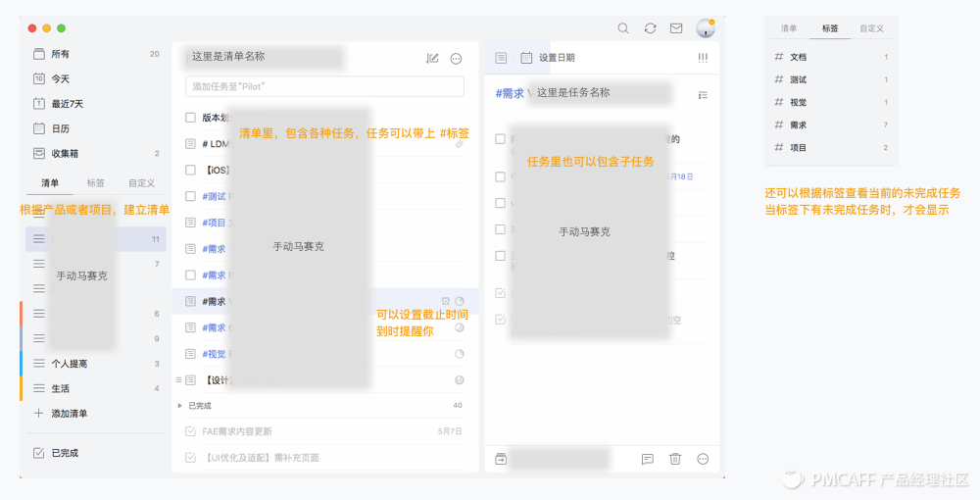Image resolution: width=980 pixels, height=500 pixels.
Task: Click the search magnifier icon
Action: pos(623,28)
